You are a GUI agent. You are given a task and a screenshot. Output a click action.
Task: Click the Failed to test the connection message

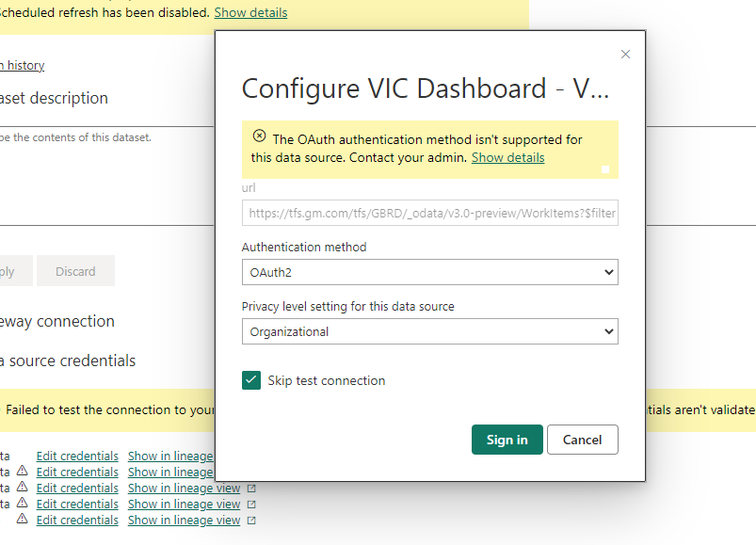point(109,409)
